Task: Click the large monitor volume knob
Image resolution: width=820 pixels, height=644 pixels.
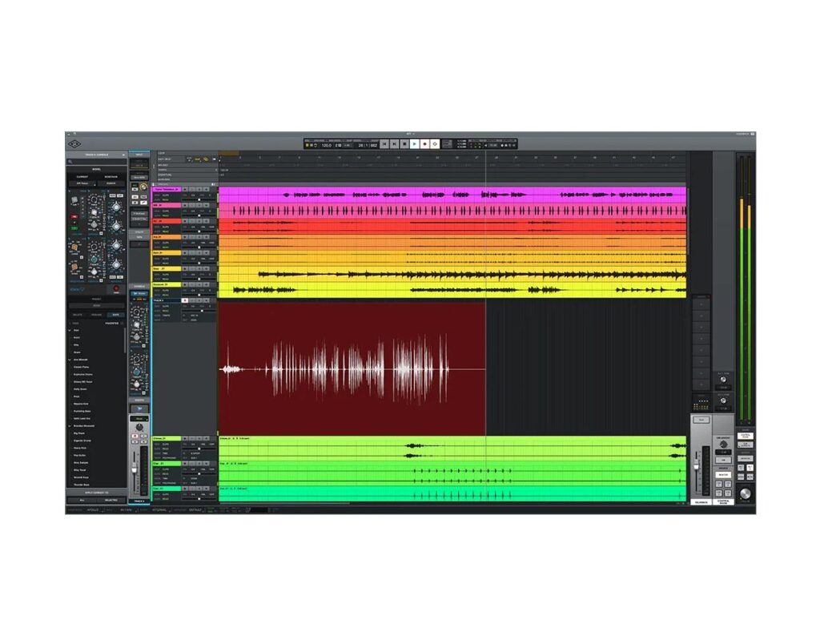Action: click(746, 493)
